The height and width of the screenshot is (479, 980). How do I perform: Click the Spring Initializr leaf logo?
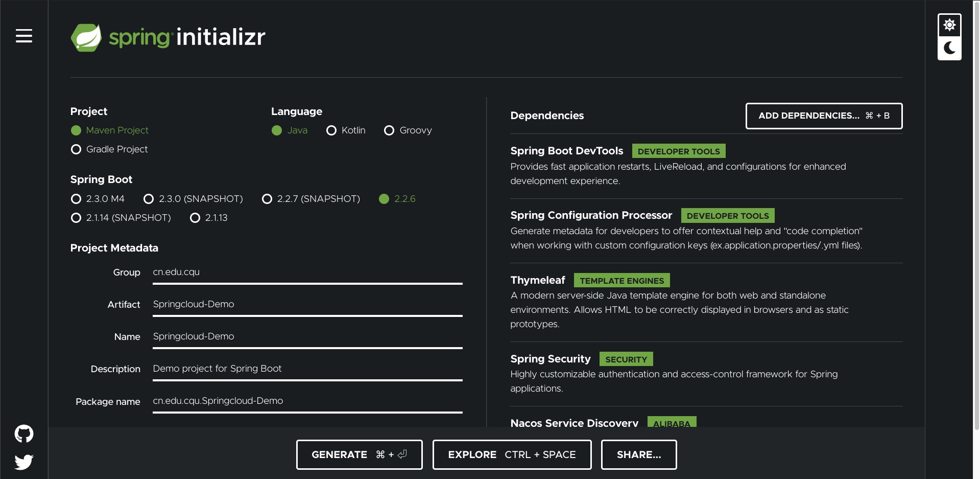[86, 37]
